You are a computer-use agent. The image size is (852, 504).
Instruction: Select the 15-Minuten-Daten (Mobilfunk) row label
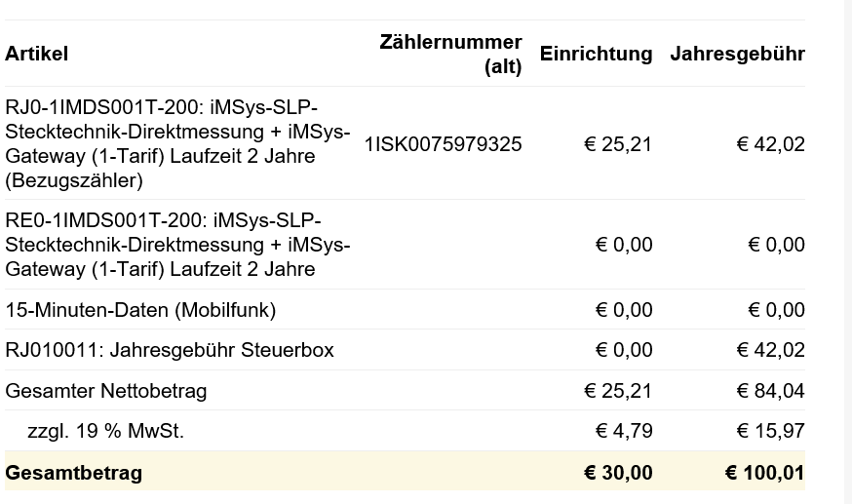pyautogui.click(x=140, y=310)
